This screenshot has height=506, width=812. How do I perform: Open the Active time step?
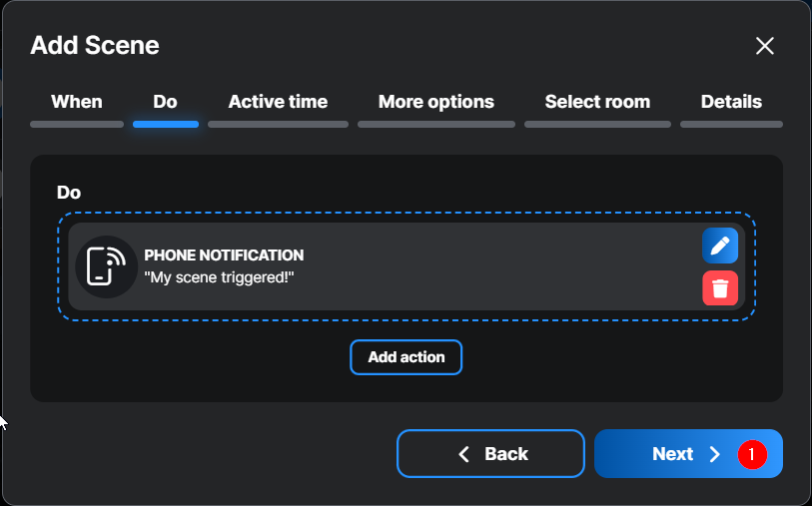click(278, 102)
